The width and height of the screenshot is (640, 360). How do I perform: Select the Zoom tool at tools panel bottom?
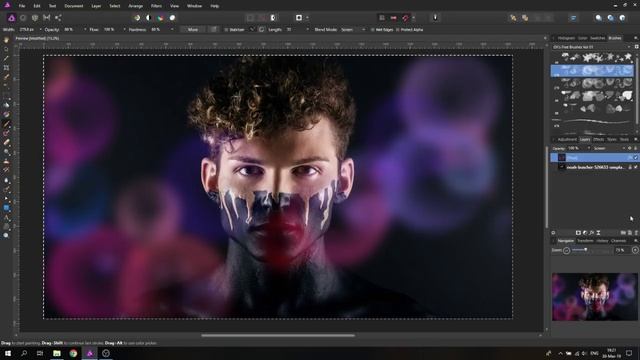[x=6, y=236]
